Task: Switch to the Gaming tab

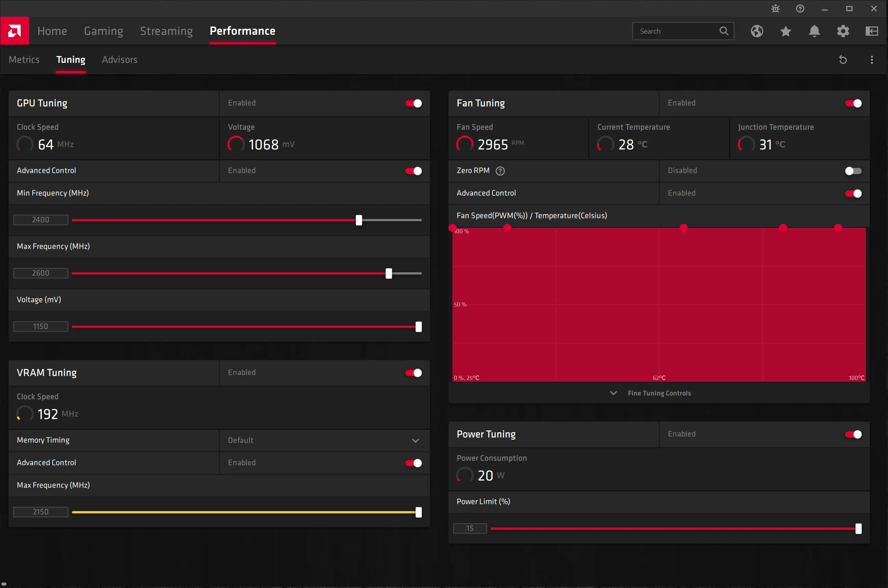Action: 104,31
